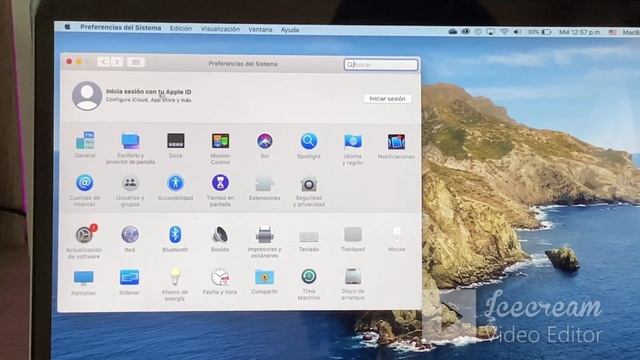This screenshot has height=360, width=640.
Task: Click the US flag input source icon
Action: point(613,32)
